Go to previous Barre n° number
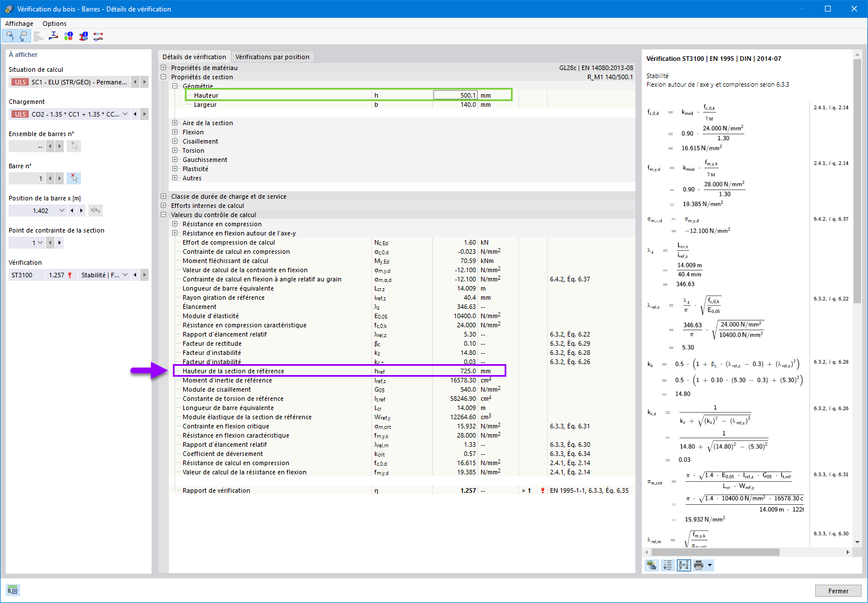This screenshot has width=868, height=603. point(50,179)
